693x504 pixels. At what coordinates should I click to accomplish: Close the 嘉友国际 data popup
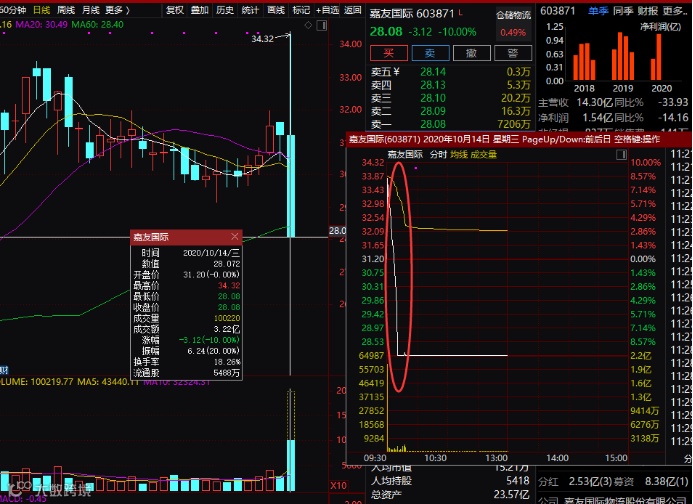click(235, 237)
